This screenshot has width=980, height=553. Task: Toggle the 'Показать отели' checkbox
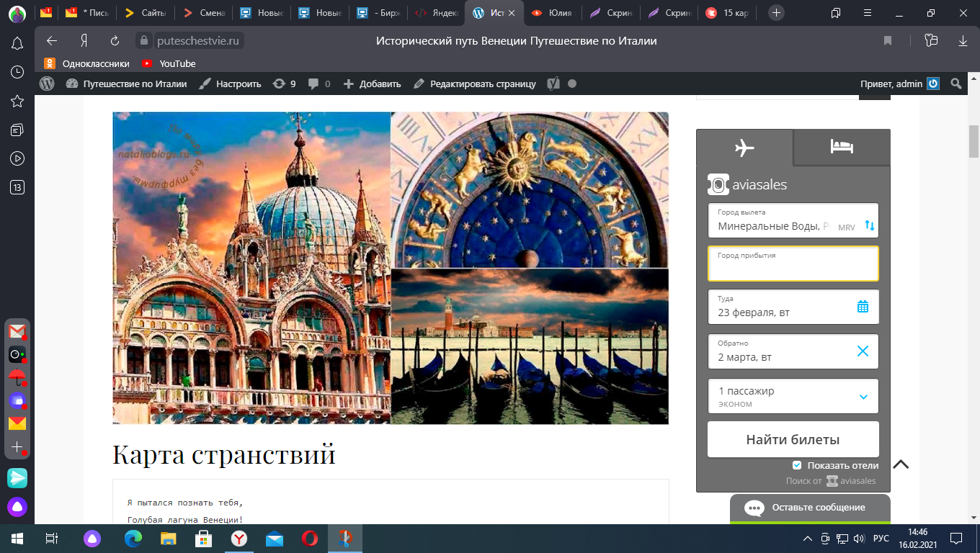pos(797,465)
